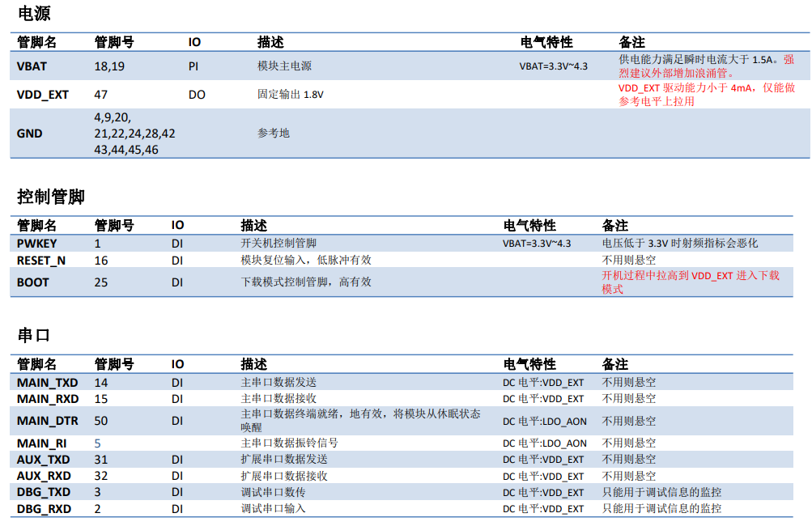The height and width of the screenshot is (526, 812).
Task: Select pin number 50
Action: tap(101, 421)
